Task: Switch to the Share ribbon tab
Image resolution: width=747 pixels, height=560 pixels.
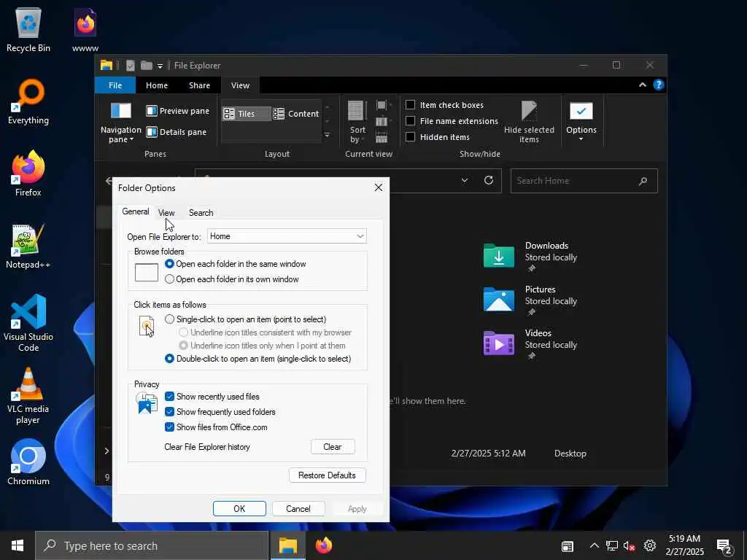Action: (199, 85)
